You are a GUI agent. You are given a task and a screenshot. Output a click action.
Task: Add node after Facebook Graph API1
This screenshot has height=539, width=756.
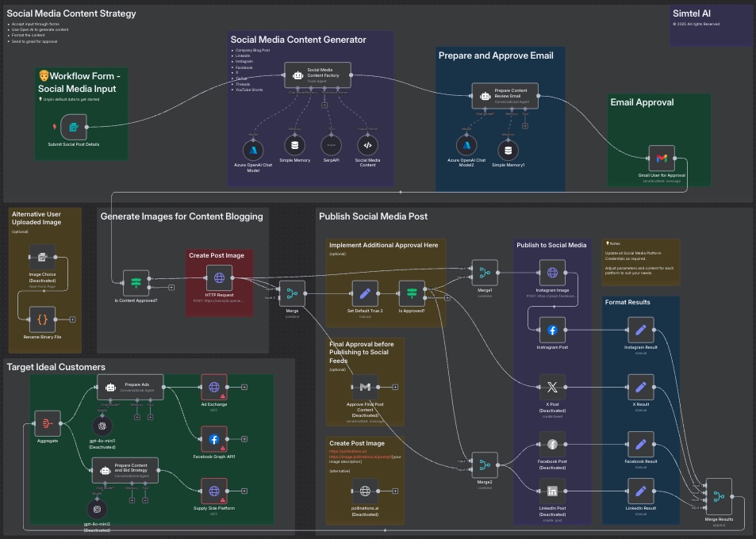tap(244, 439)
